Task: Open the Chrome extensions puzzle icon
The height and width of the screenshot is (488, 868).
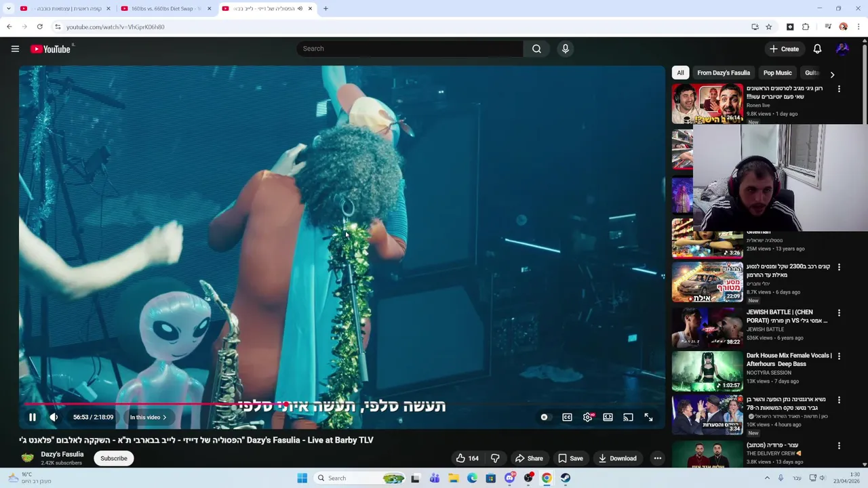Action: (x=806, y=27)
